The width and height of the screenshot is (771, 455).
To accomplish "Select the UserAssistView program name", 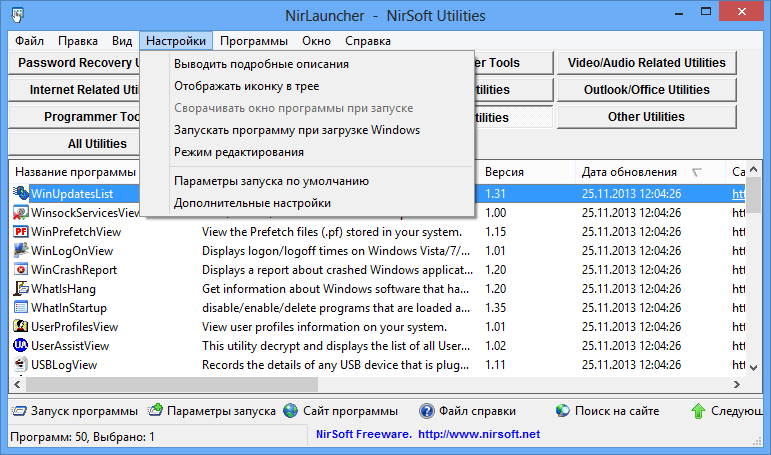I will tap(70, 346).
